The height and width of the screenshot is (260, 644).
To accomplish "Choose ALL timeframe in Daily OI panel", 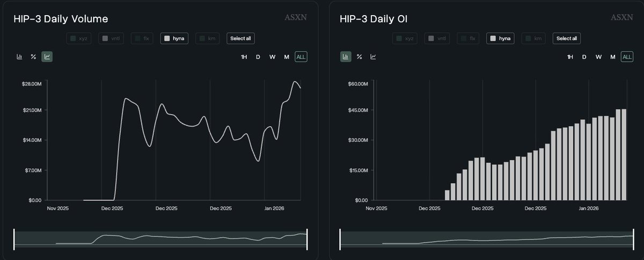I will click(x=627, y=57).
